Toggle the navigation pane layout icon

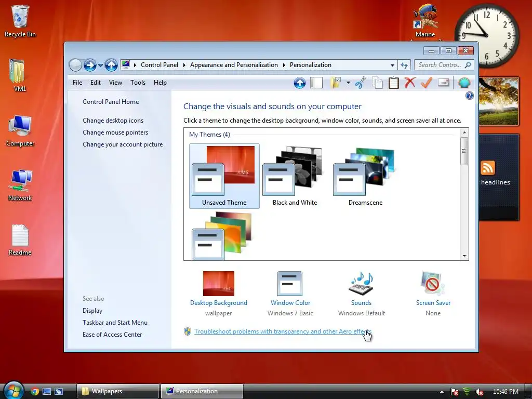pyautogui.click(x=316, y=83)
